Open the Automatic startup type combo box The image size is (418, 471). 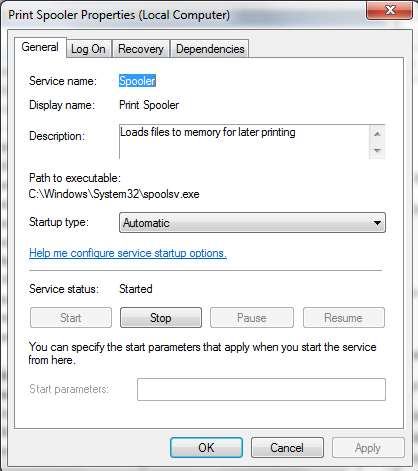[x=252, y=223]
